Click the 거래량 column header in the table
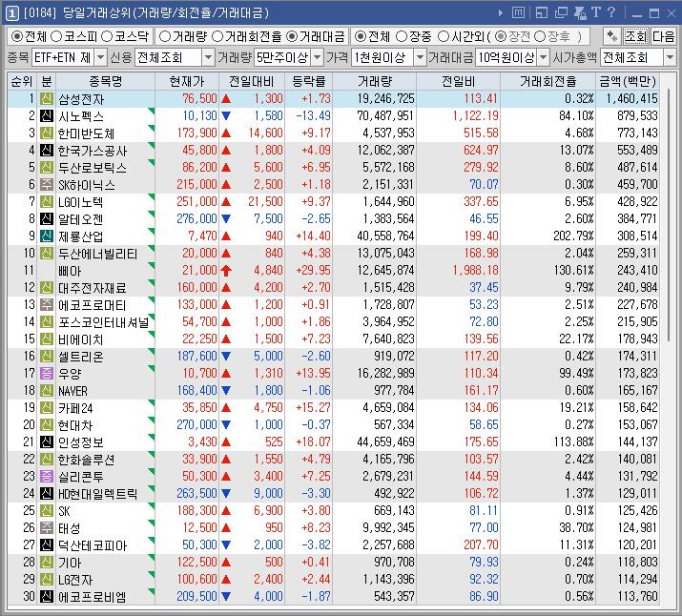Viewport: 682px width, 616px height. point(375,81)
